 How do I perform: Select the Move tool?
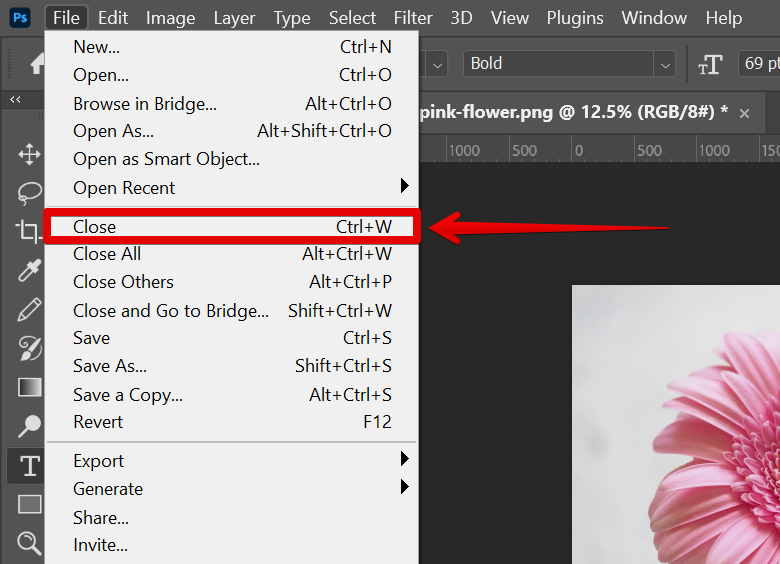29,154
